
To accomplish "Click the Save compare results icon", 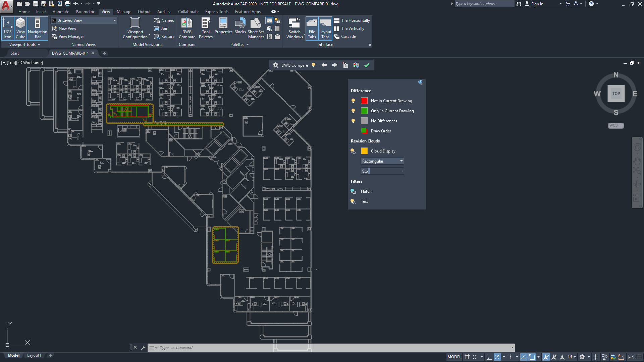I will coord(356,65).
